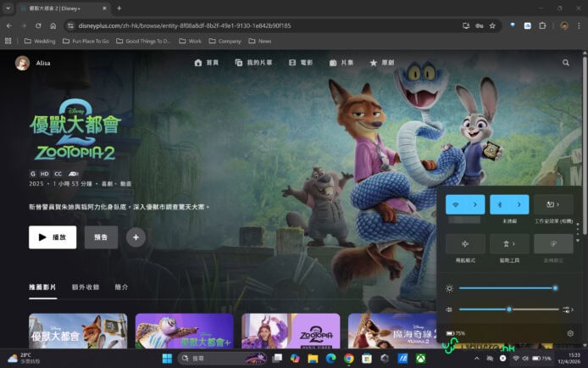Open the Alisa profile avatar
The width and height of the screenshot is (588, 368).
tap(22, 63)
